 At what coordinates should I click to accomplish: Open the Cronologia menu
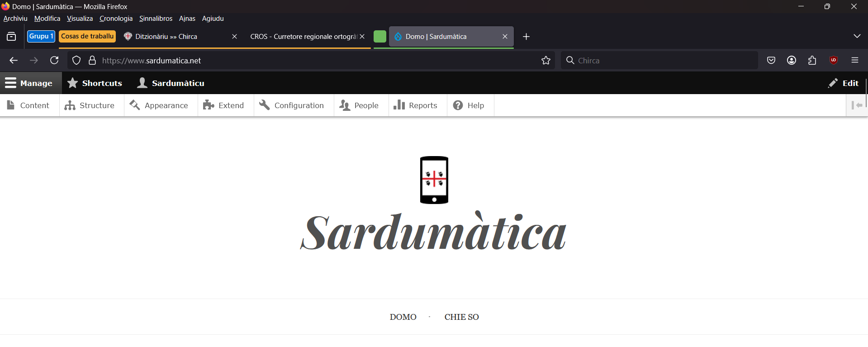click(116, 19)
